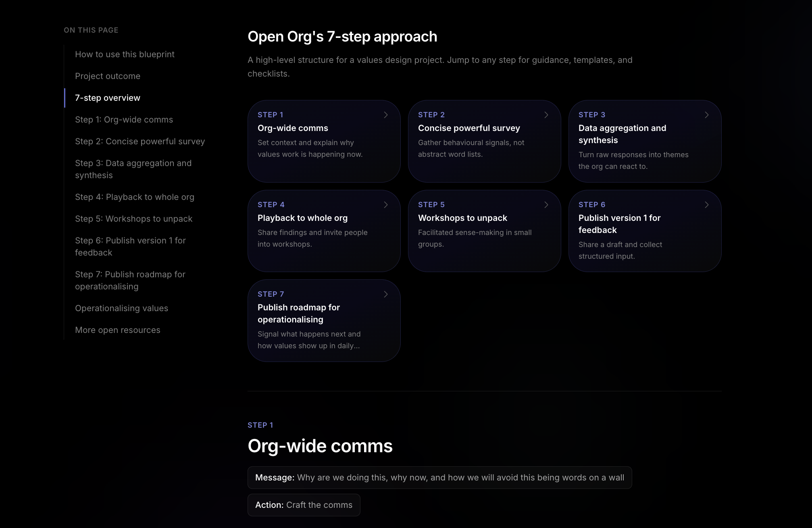Visit More open resources sidebar link

pos(118,330)
